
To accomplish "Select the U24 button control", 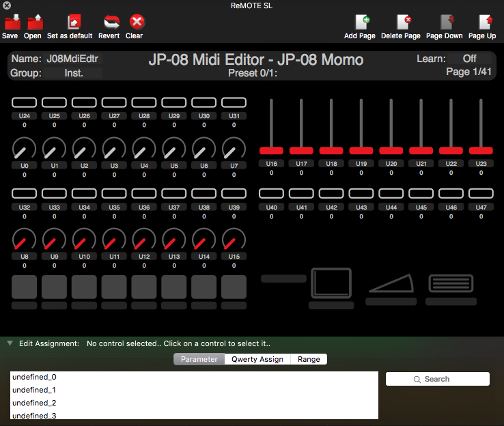I will (x=24, y=102).
